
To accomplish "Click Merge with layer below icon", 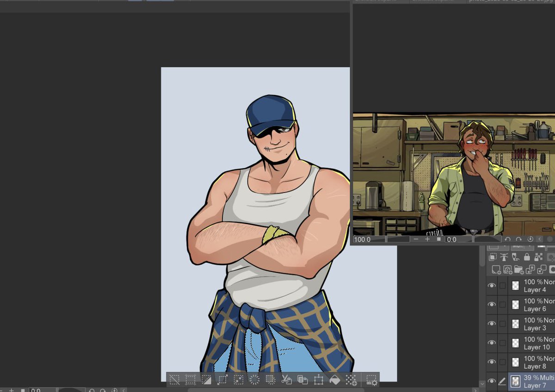I will (x=542, y=269).
